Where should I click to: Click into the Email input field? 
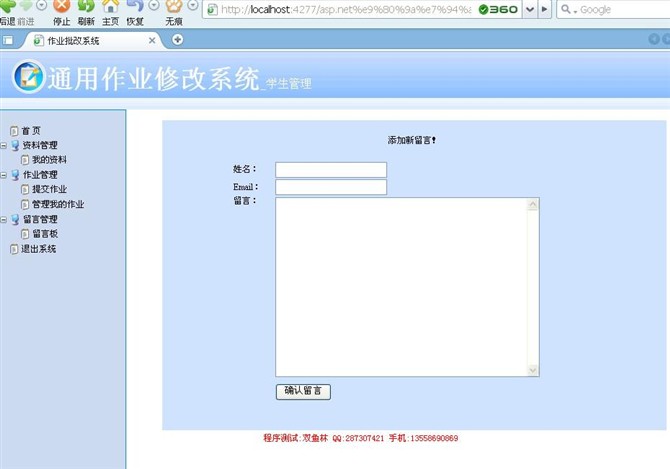331,187
